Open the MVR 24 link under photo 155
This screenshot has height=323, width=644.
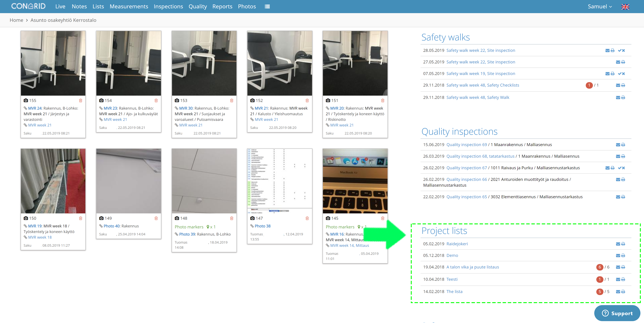click(x=35, y=108)
